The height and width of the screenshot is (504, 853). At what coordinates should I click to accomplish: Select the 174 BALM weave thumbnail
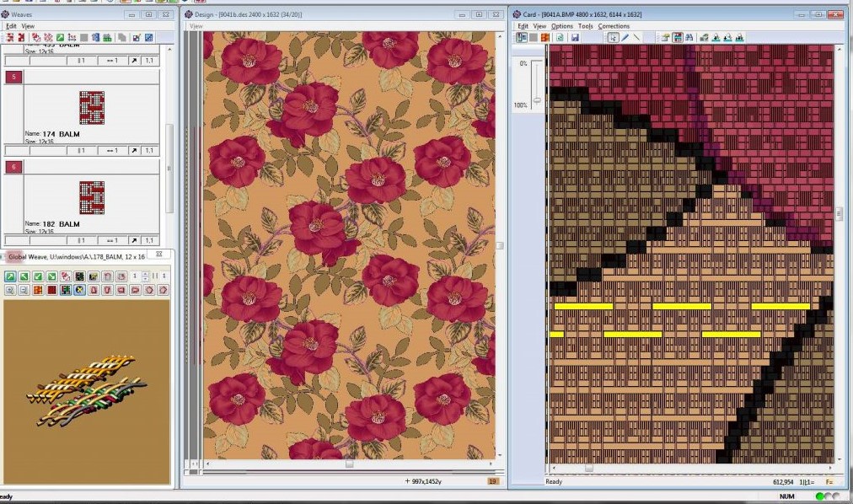pyautogui.click(x=92, y=108)
